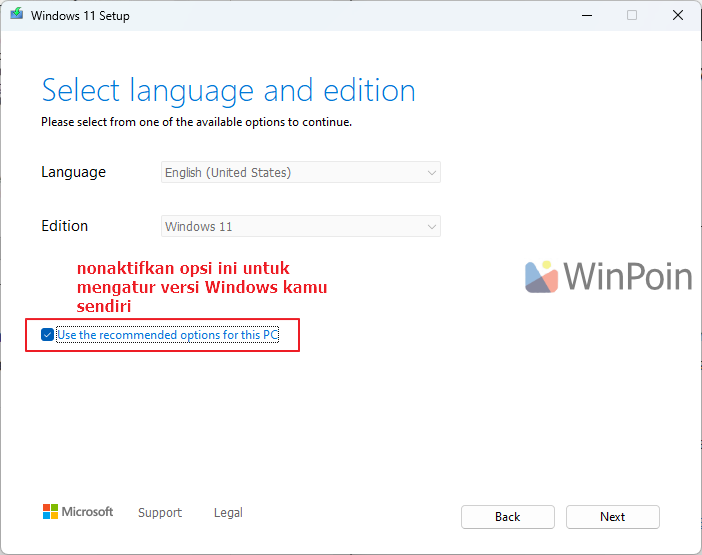Screen dimensions: 702x555
Task: Expand the Edition dropdown arrow
Action: click(432, 227)
